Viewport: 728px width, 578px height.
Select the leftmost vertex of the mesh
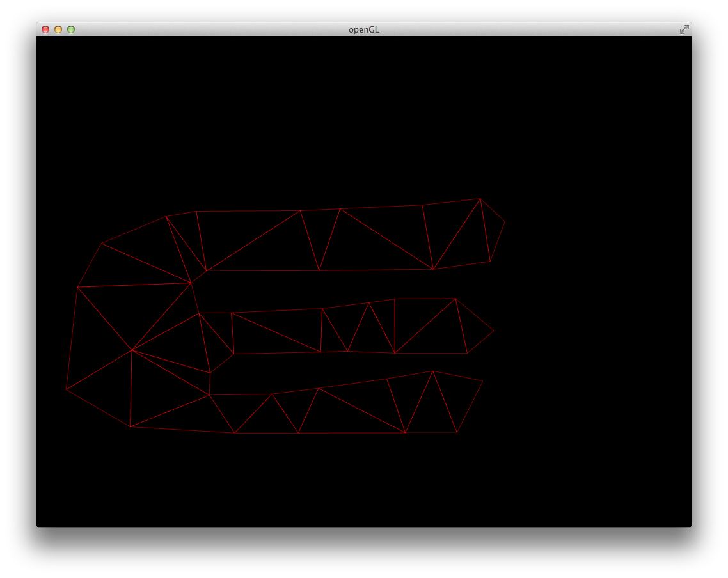coord(67,389)
